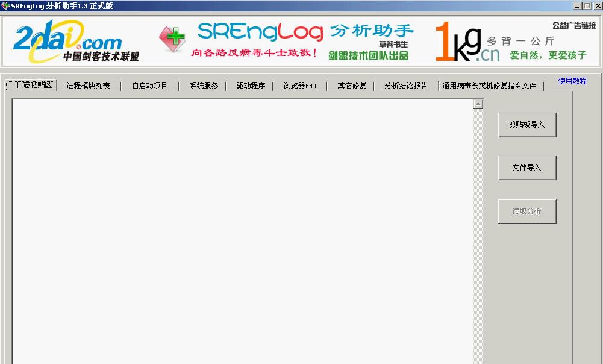This screenshot has width=603, height=364.
Task: Maximize the SREngLog window
Action: coord(587,6)
